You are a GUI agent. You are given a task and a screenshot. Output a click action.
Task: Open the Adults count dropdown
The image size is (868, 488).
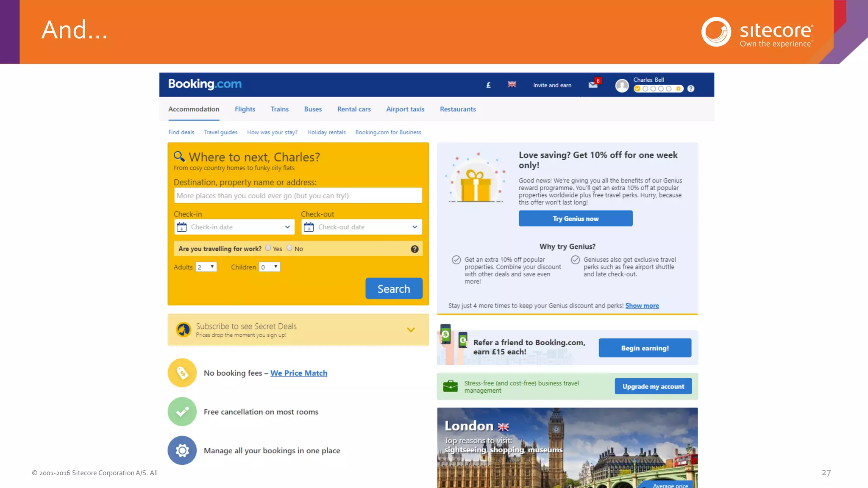coord(206,267)
